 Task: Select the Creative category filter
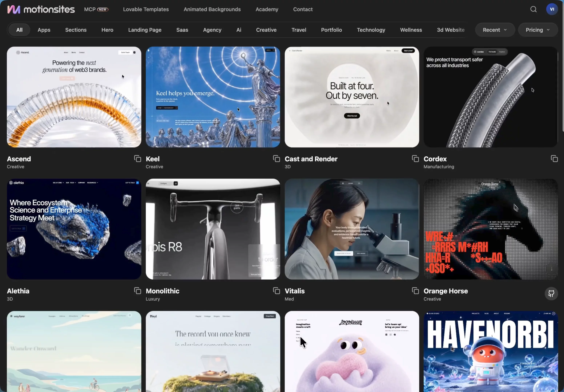tap(266, 30)
